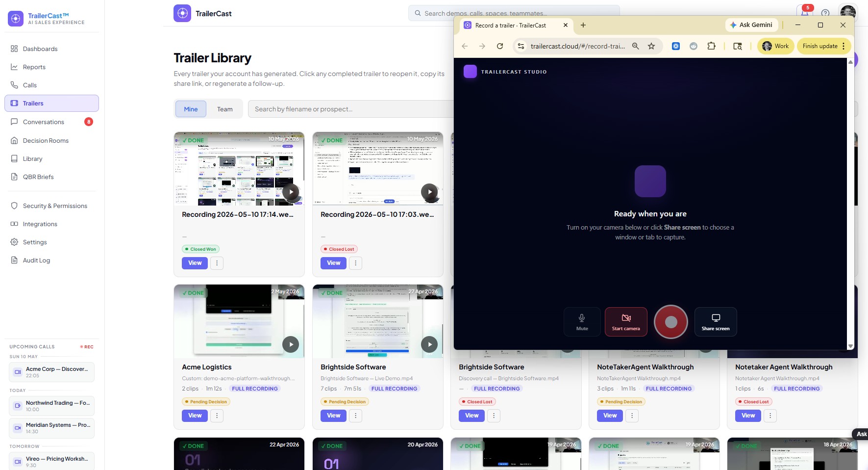Screen dimensions: 868x470
Task: Play the Brightside Software 27 Apr trailer
Action: [x=430, y=344]
